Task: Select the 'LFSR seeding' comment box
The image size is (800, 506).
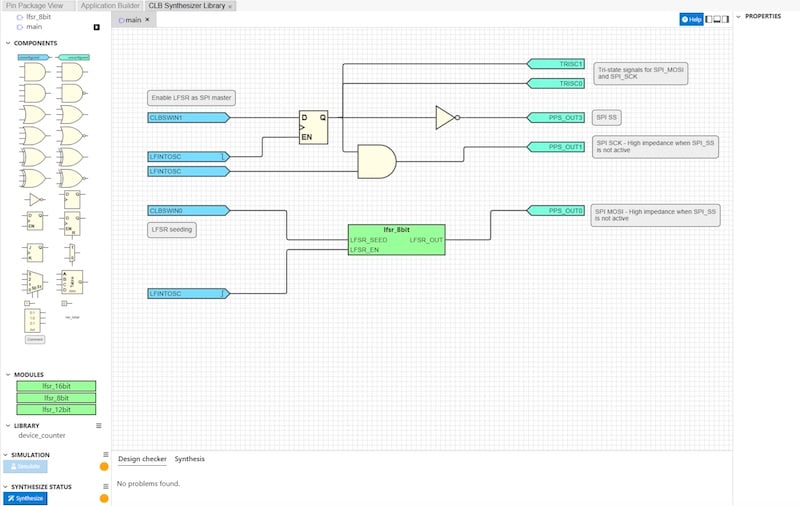Action: pos(172,230)
